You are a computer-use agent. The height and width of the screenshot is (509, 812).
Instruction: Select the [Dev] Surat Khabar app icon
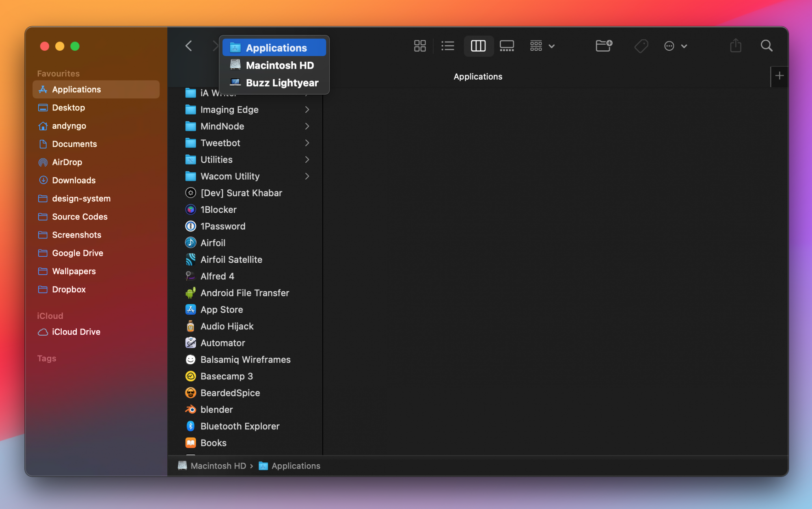(190, 193)
